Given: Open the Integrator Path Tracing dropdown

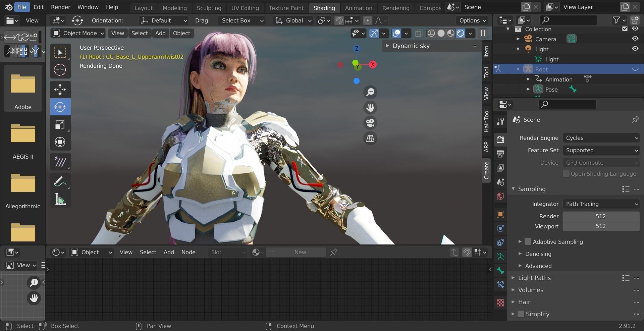Looking at the screenshot, I should pos(601,204).
